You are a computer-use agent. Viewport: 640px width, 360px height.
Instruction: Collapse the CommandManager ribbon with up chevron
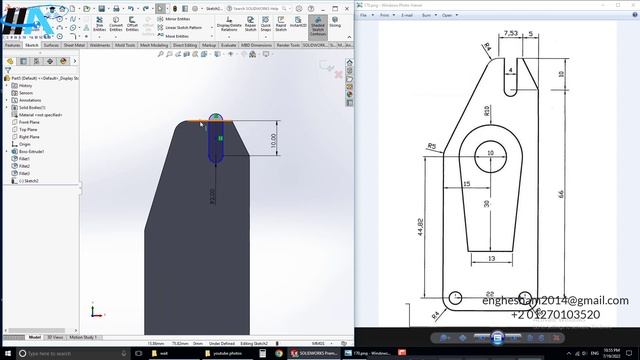pyautogui.click(x=349, y=37)
